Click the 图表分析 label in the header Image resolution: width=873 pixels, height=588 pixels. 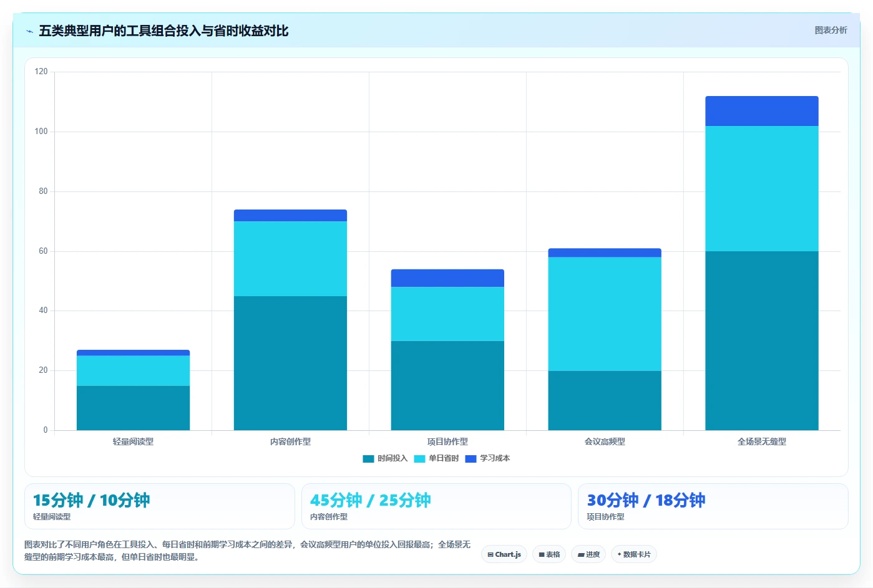click(831, 30)
